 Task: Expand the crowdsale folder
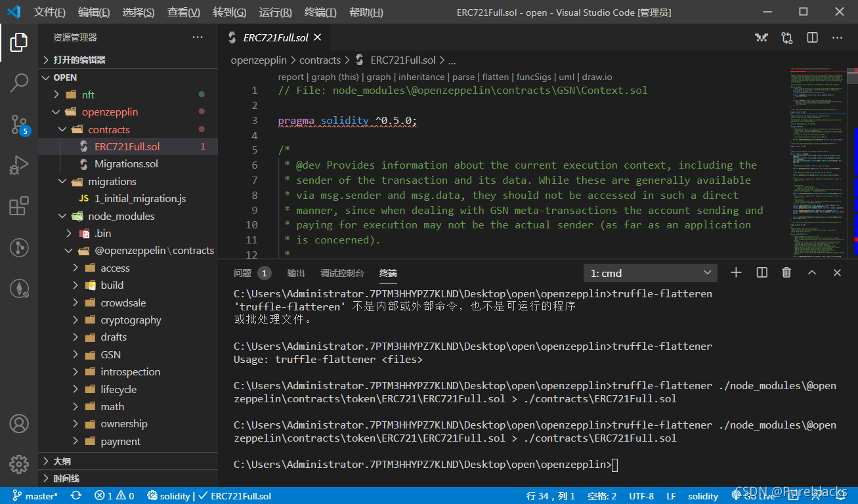coord(128,303)
